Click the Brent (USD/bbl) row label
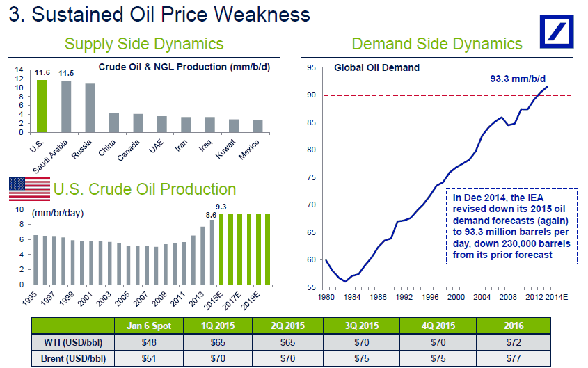588x368 pixels. (73, 359)
